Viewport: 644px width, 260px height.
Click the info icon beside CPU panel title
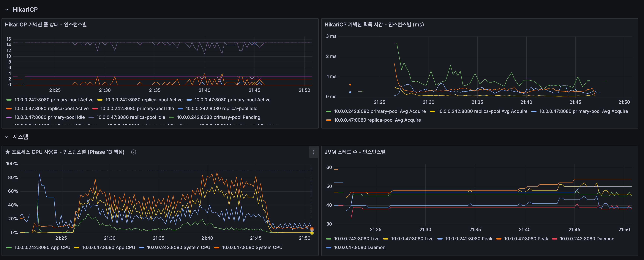point(133,152)
